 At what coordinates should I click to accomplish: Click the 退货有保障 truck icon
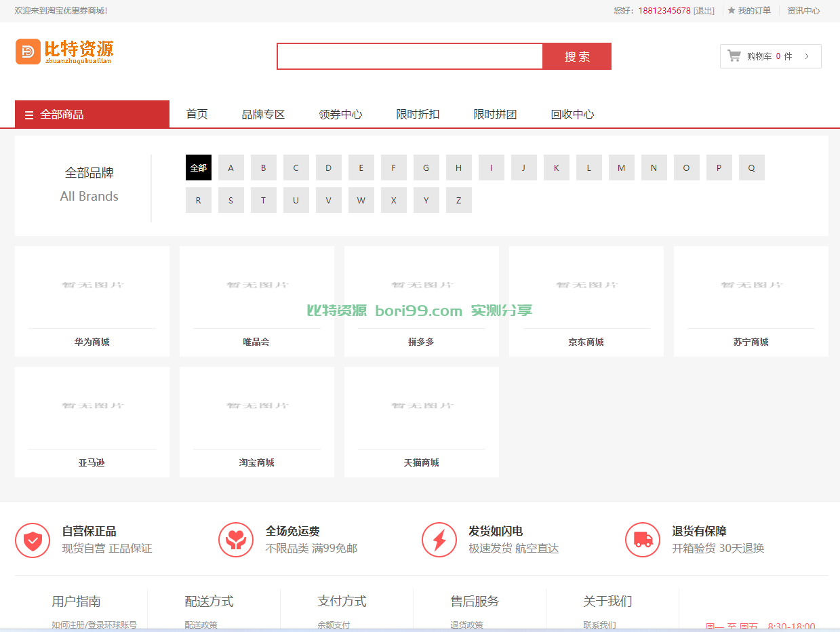[643, 540]
